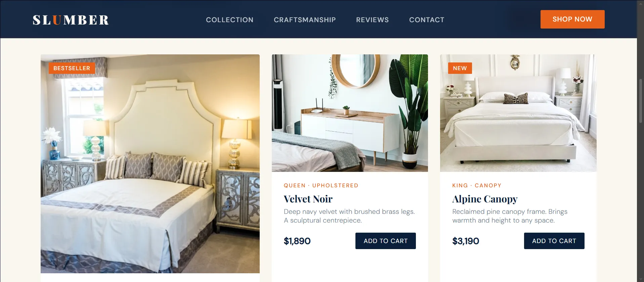644x282 pixels.
Task: Click the New badge on Alpine Canopy
Action: click(x=460, y=68)
